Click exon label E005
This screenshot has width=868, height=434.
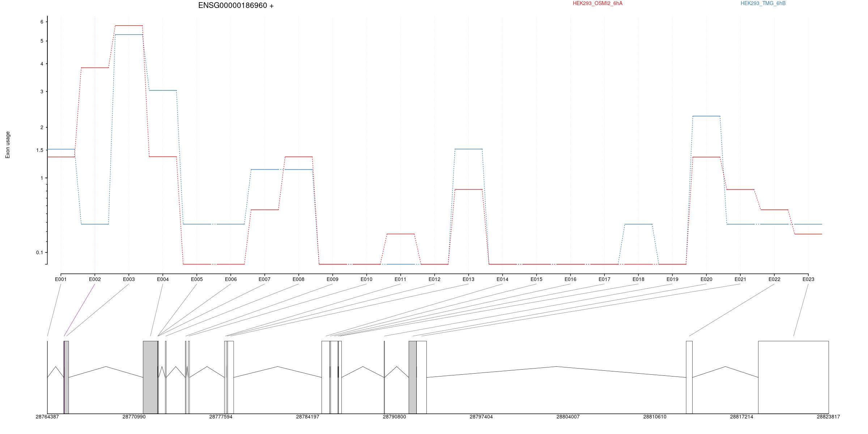pyautogui.click(x=197, y=279)
